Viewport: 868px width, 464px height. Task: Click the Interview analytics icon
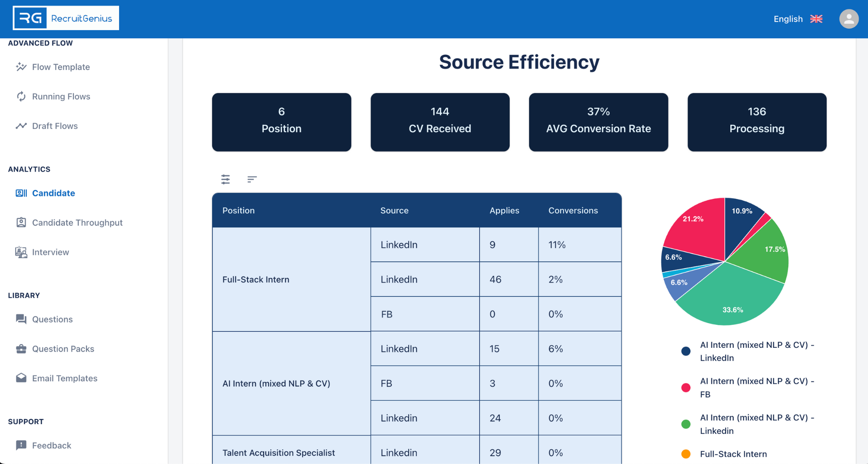point(21,252)
